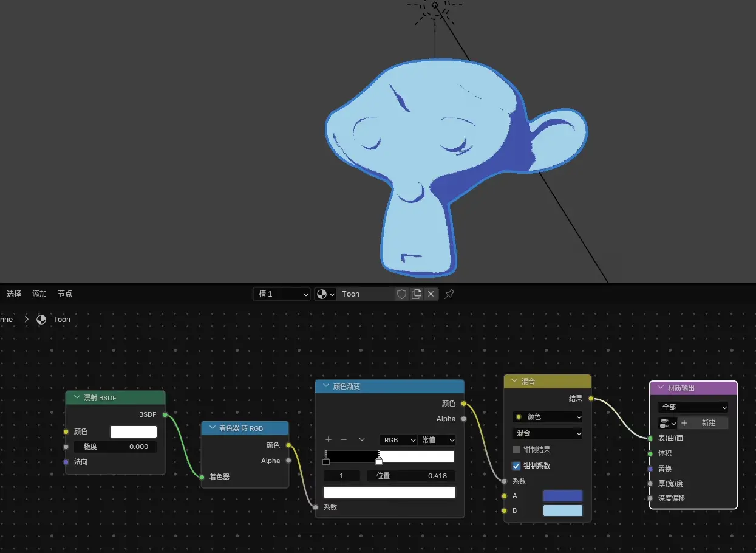The image size is (756, 553).
Task: Click the active stop index field 1
Action: click(x=342, y=476)
